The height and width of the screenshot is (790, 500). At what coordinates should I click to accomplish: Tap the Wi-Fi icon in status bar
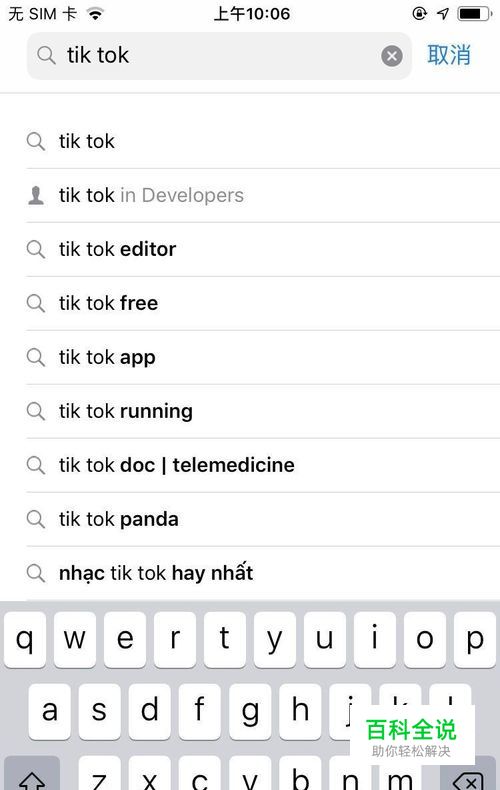click(95, 14)
